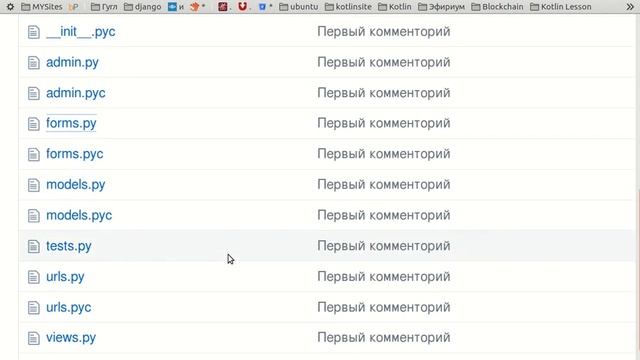
Task: Show hidden bookmarks with the double chevron
Action: pyautogui.click(x=630, y=7)
